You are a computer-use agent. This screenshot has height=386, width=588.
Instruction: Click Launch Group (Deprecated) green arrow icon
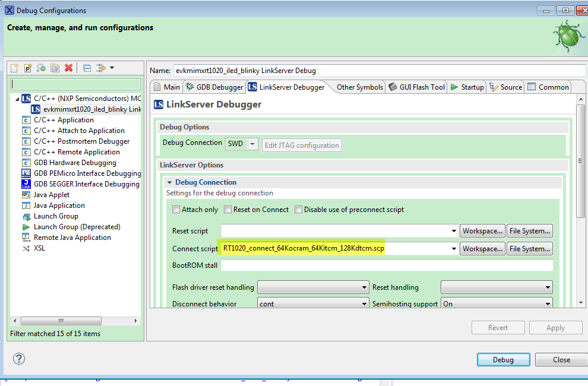[x=26, y=227]
